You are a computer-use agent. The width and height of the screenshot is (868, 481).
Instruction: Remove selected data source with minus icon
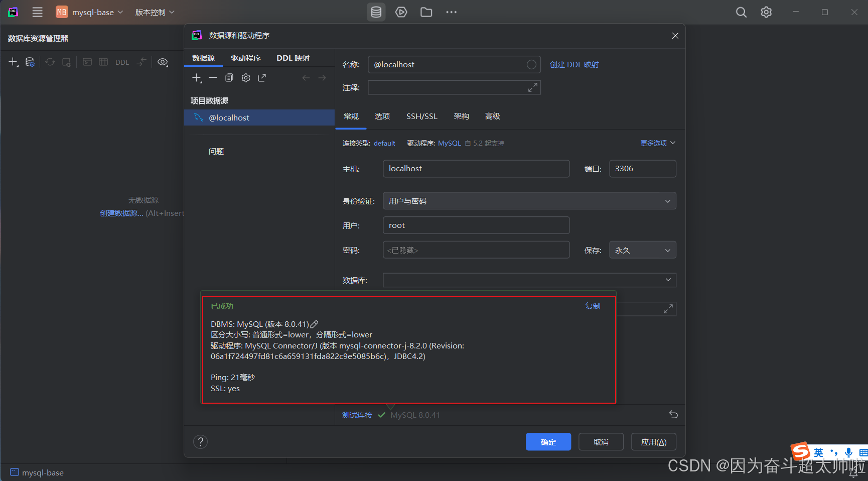coord(213,78)
